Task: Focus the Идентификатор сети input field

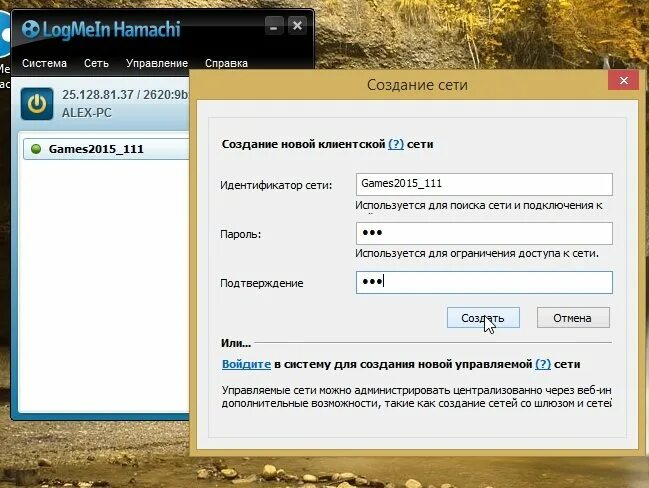Action: [484, 184]
